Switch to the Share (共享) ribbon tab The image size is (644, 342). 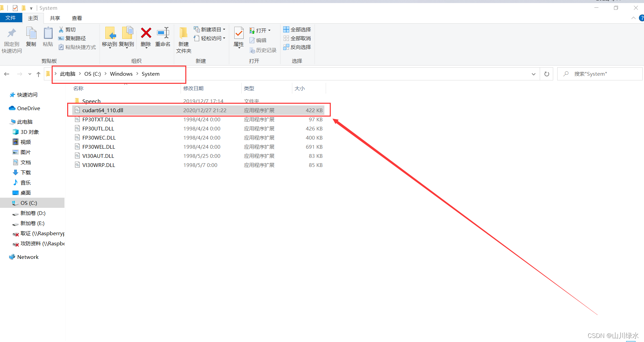[55, 18]
